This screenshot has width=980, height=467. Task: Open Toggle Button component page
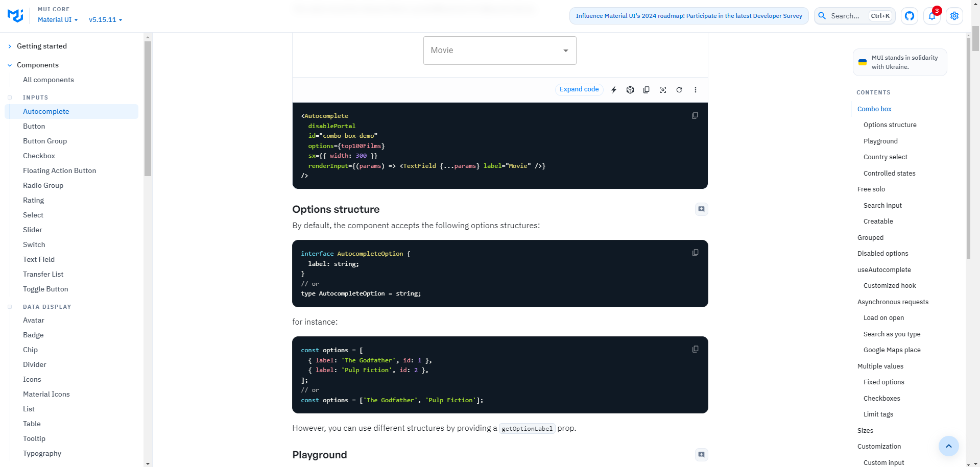coord(45,289)
